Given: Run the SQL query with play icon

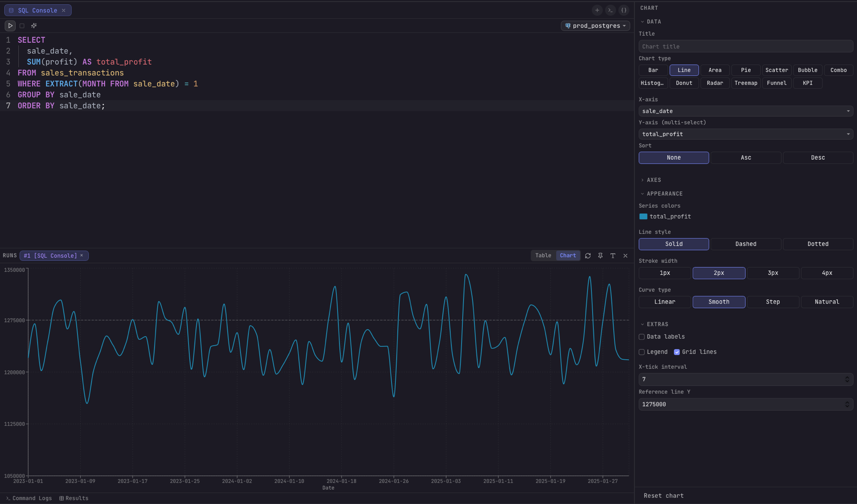Looking at the screenshot, I should point(10,26).
